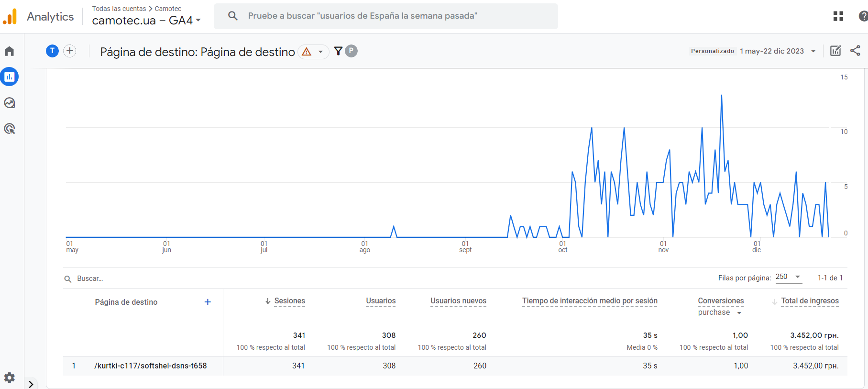This screenshot has height=389, width=868.
Task: Open the Advertising icon in sidebar
Action: pyautogui.click(x=10, y=129)
